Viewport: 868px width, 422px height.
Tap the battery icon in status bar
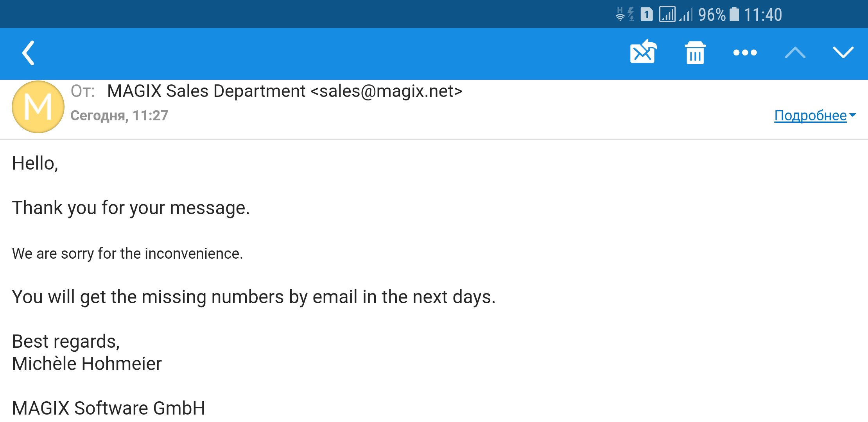tap(734, 15)
